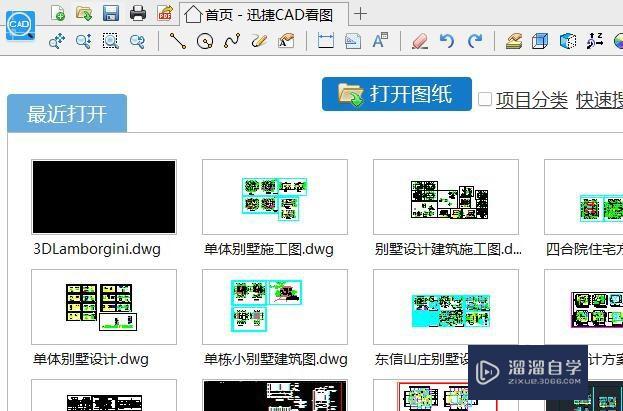Screen dimensions: 623x411
Task: Click the 单栋小别墅建筑图.dwg file name
Action: pyautogui.click(x=276, y=359)
